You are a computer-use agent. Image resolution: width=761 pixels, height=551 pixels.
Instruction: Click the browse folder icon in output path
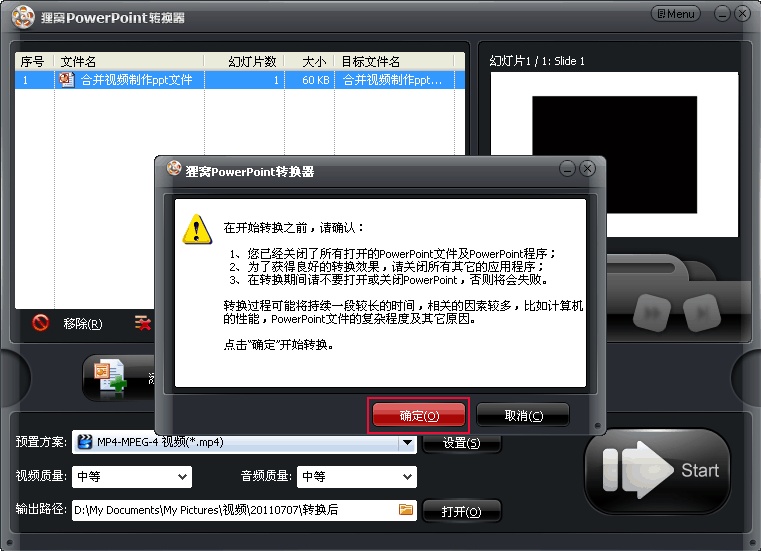tap(406, 510)
